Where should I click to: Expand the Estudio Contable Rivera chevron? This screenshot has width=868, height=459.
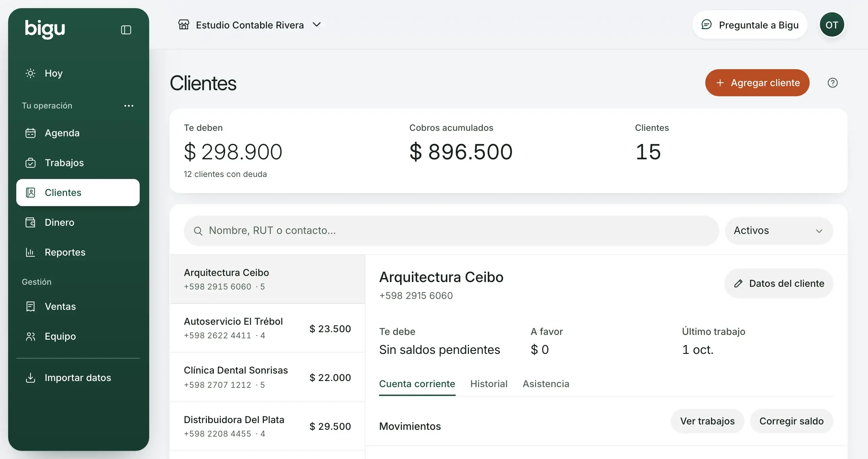click(317, 25)
